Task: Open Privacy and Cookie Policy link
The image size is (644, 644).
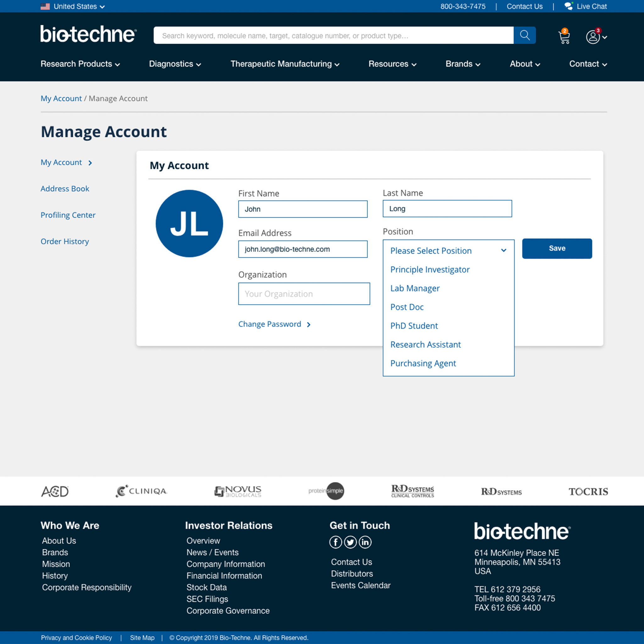Action: coord(76,638)
